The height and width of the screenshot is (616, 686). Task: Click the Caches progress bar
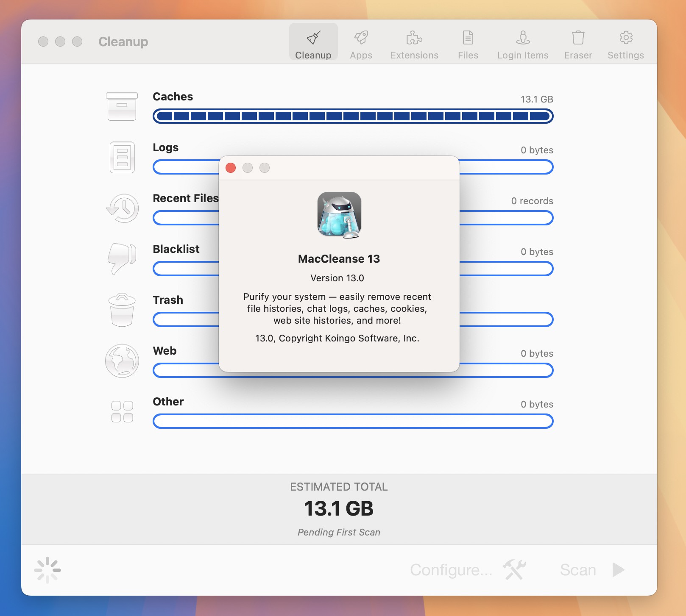coord(352,116)
